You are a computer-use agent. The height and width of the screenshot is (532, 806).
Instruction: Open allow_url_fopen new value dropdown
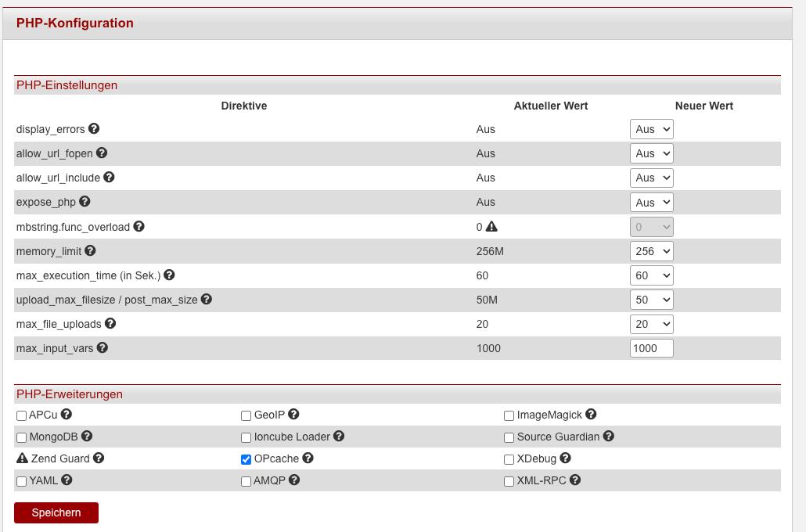point(651,153)
